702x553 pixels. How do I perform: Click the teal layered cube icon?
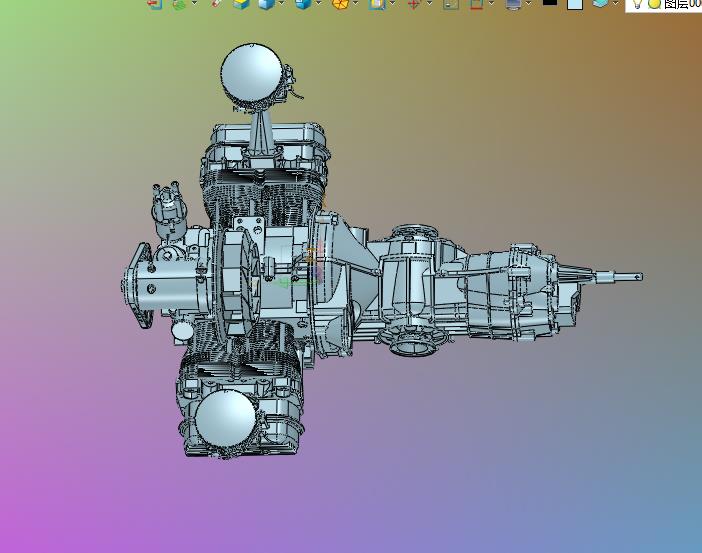600,3
